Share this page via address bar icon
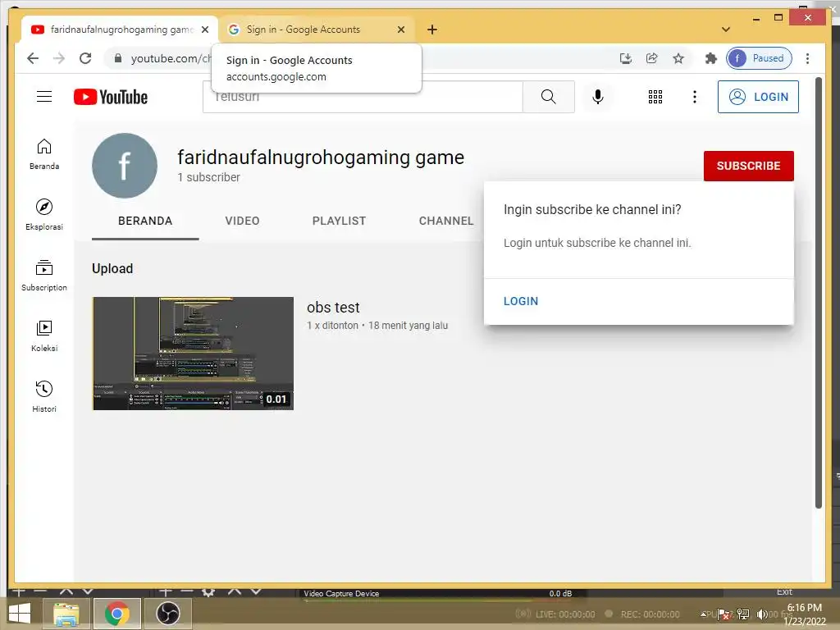This screenshot has width=840, height=630. (651, 58)
